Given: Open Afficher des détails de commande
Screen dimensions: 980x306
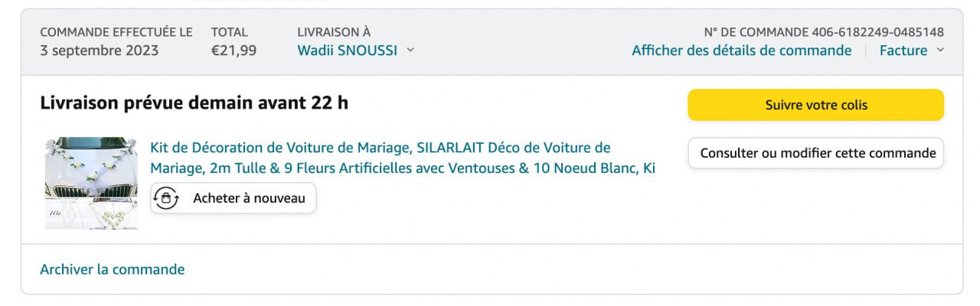Looking at the screenshot, I should click(741, 50).
